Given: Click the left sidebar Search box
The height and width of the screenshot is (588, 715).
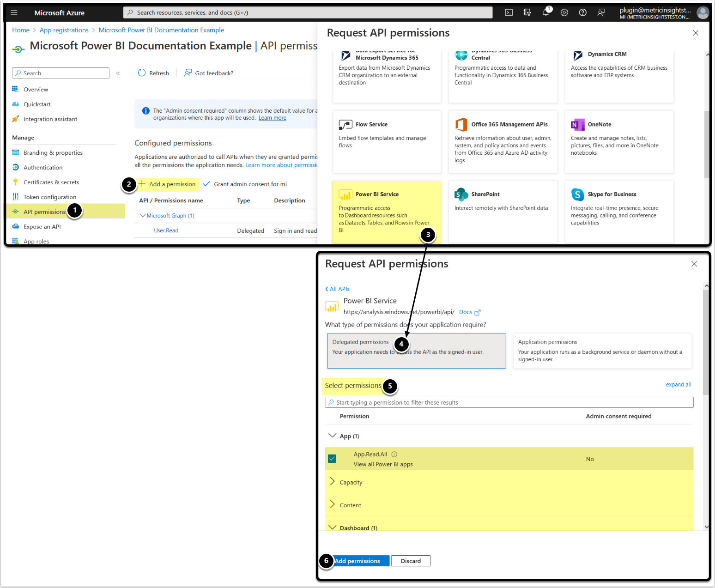Looking at the screenshot, I should (x=61, y=73).
